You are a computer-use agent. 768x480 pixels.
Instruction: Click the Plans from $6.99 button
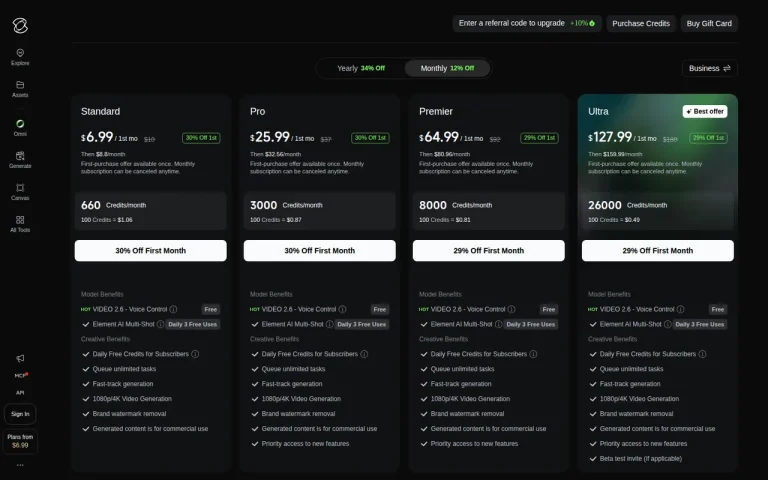[x=20, y=441]
